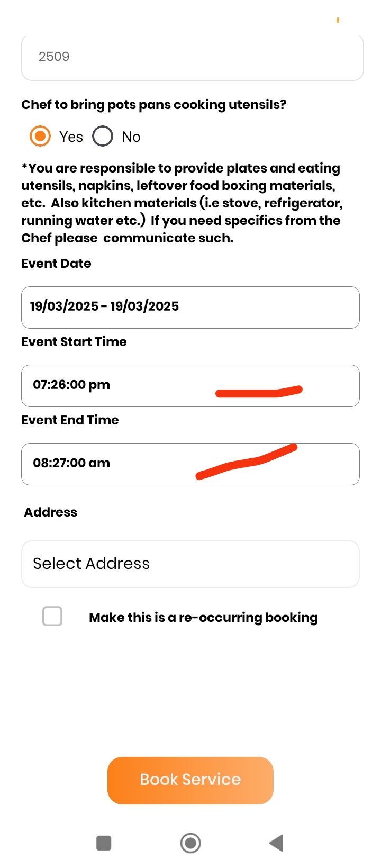
Task: Open the Event End Time picker
Action: (x=190, y=464)
